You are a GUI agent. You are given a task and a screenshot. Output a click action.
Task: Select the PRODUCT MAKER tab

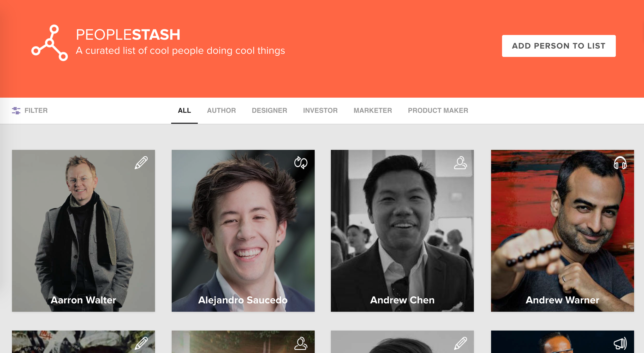[438, 110]
